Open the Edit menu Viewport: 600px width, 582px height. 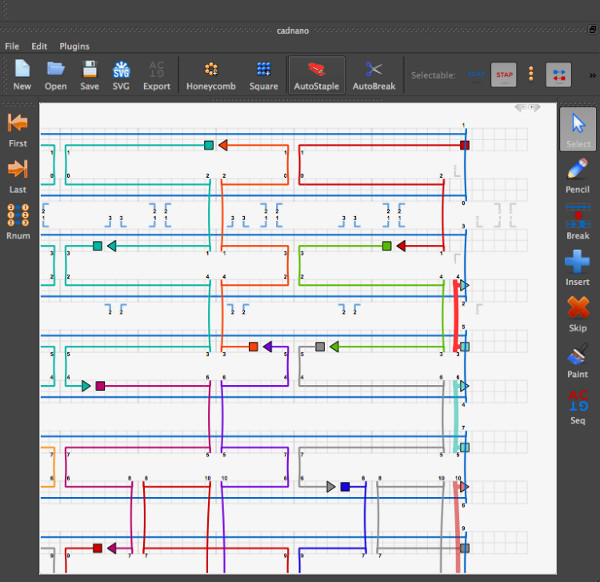click(x=39, y=46)
